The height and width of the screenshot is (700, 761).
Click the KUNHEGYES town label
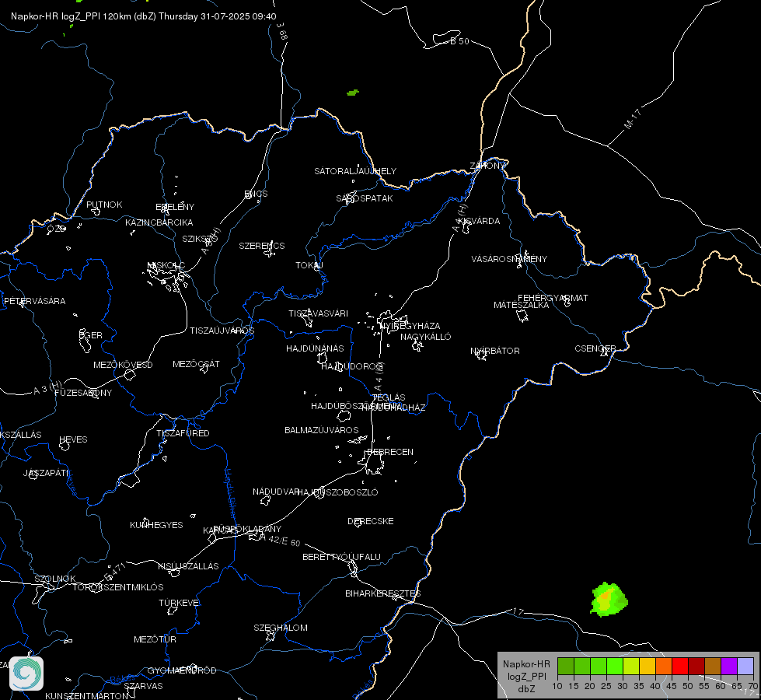[x=156, y=525]
